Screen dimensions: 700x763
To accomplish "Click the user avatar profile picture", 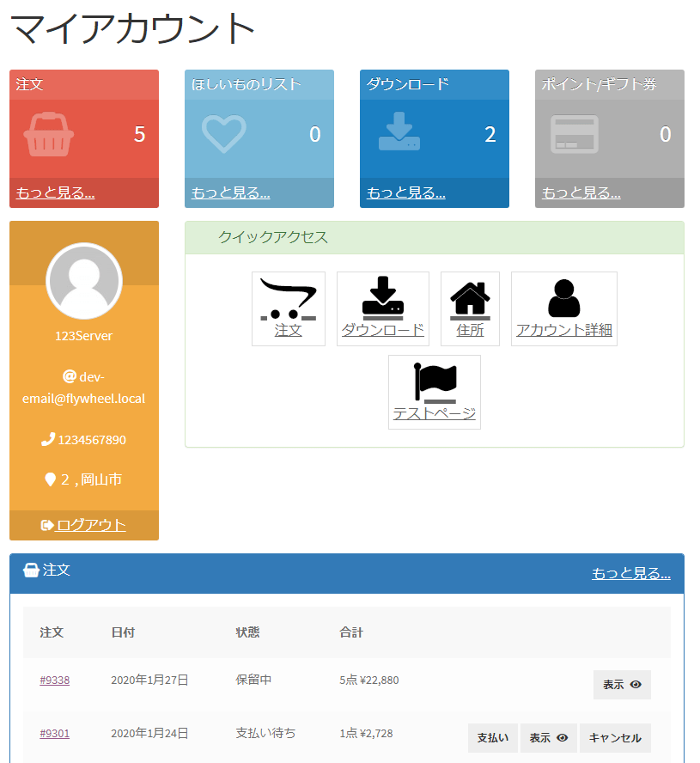I will point(84,281).
